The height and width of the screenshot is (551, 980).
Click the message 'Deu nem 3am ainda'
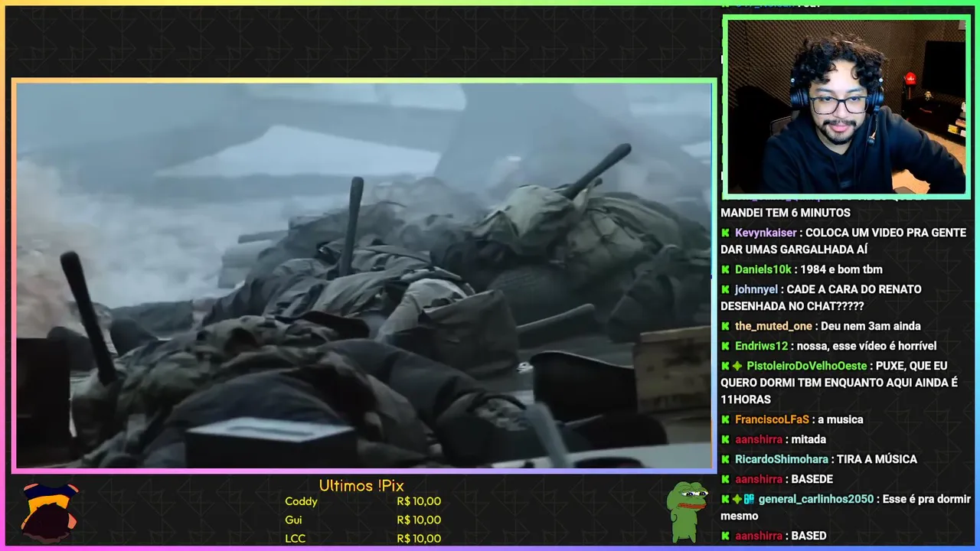pos(872,326)
